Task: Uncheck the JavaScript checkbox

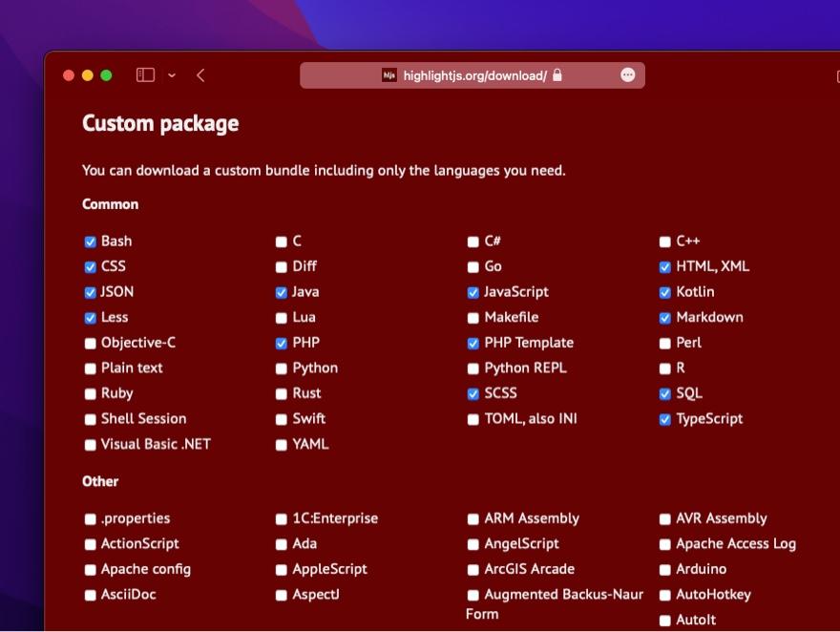Action: coord(473,293)
